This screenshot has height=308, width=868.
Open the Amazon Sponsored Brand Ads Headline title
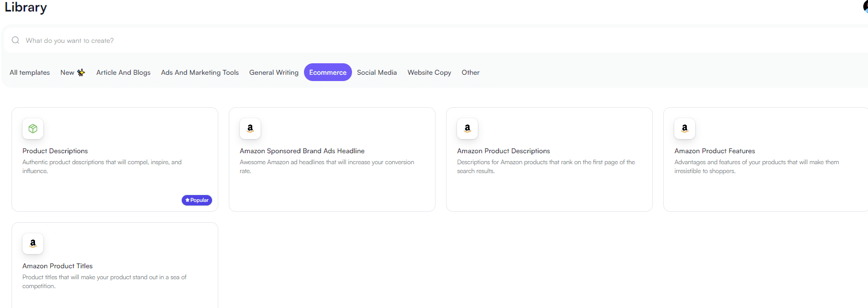302,151
